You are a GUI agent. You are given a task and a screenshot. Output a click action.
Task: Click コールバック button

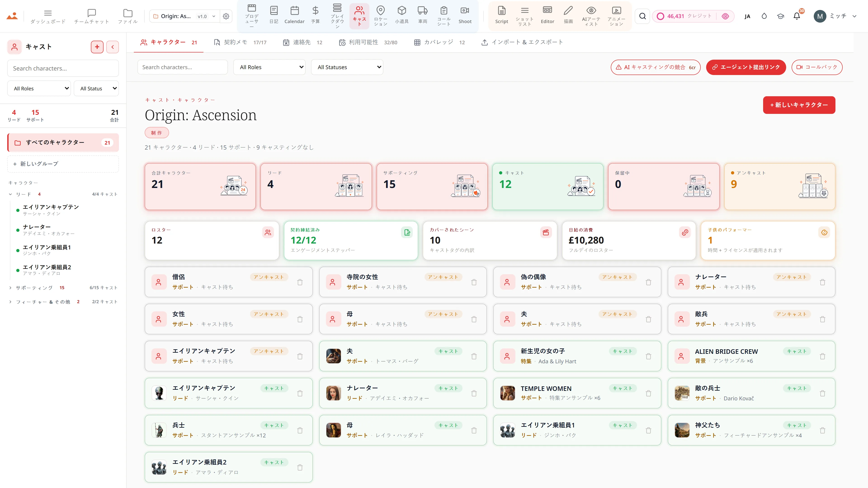pos(817,67)
